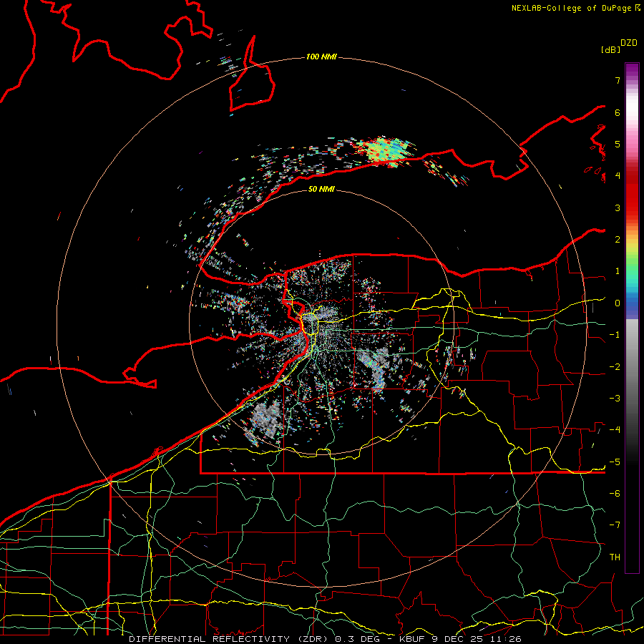
Task: Click the -2 value on the color scale
Action: (615, 367)
